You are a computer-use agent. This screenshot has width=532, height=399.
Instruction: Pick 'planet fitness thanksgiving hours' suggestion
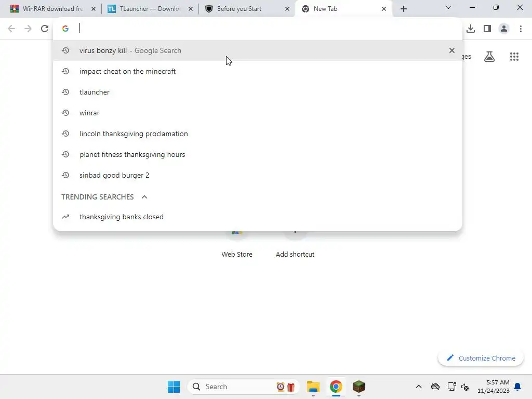258,154
